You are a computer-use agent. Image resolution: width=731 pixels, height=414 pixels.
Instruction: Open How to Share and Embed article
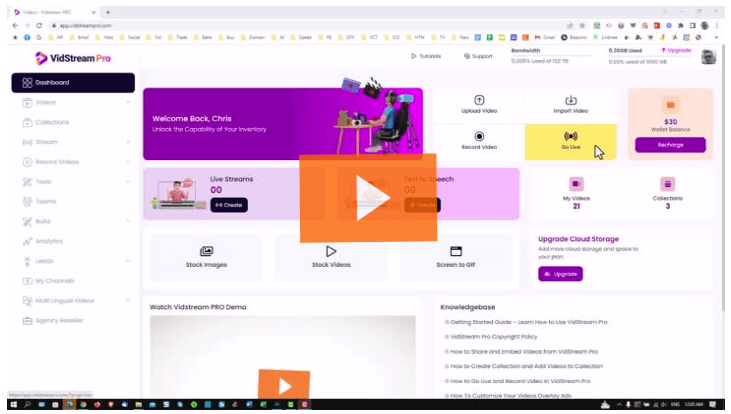(524, 352)
